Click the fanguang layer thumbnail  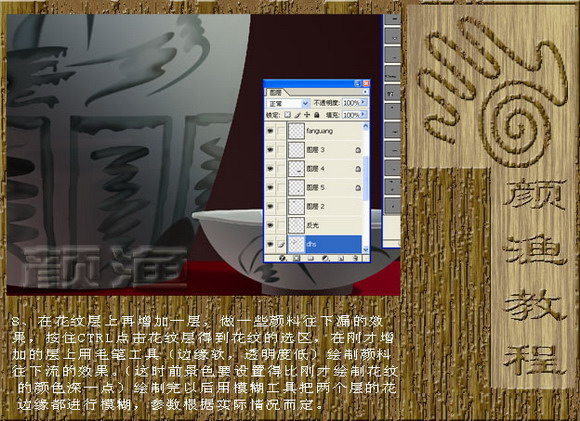tap(296, 131)
